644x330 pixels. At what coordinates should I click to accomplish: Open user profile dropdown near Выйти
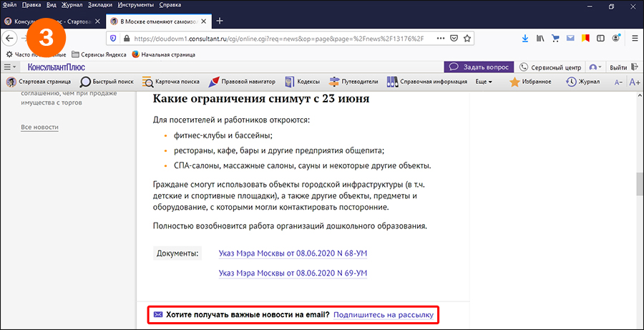point(595,67)
